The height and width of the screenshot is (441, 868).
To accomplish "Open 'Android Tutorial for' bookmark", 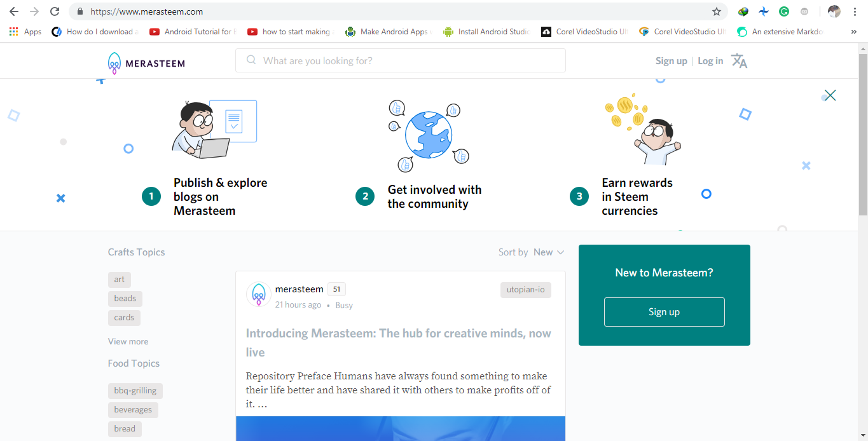I will pyautogui.click(x=193, y=32).
